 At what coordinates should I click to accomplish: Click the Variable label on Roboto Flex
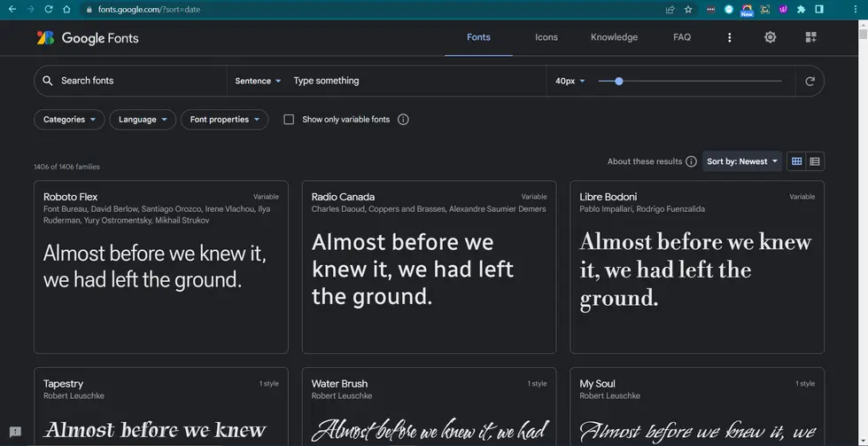click(x=266, y=197)
